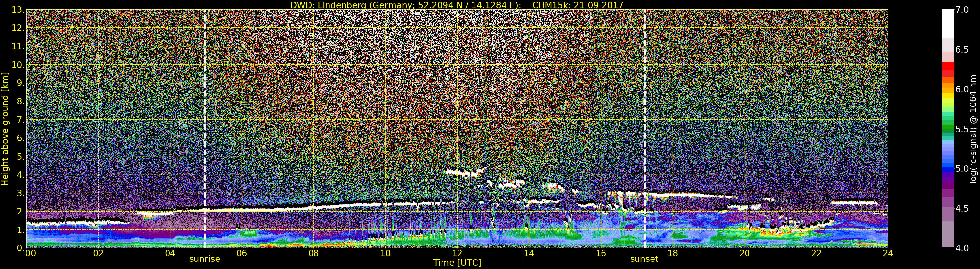Click the '5.' height axis tick label
Viewport: 980px width, 269px height.
pyautogui.click(x=20, y=156)
